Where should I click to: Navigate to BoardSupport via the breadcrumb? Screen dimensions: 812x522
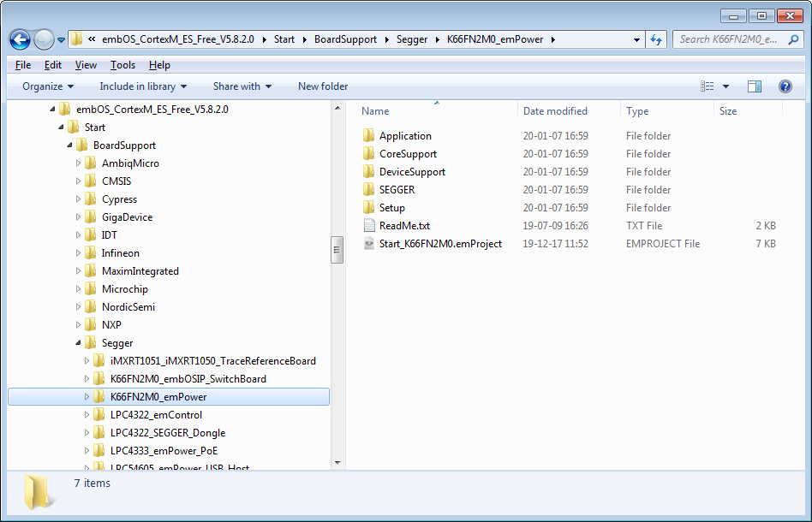[x=346, y=39]
